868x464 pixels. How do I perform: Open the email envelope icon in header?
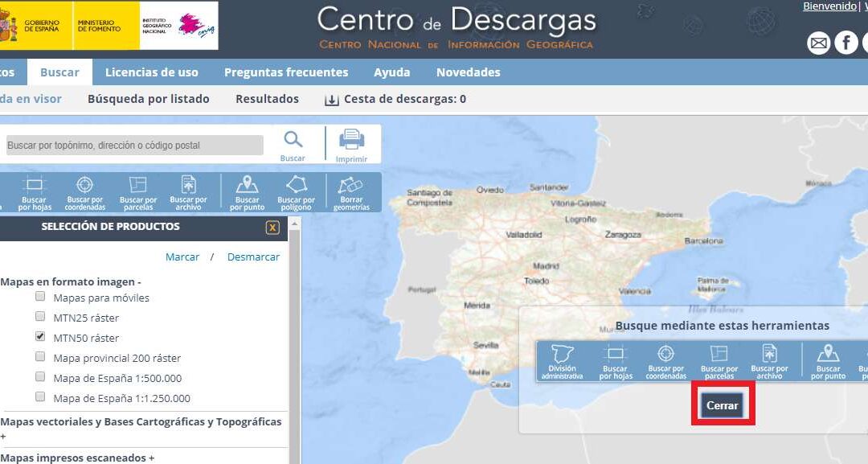pyautogui.click(x=819, y=43)
